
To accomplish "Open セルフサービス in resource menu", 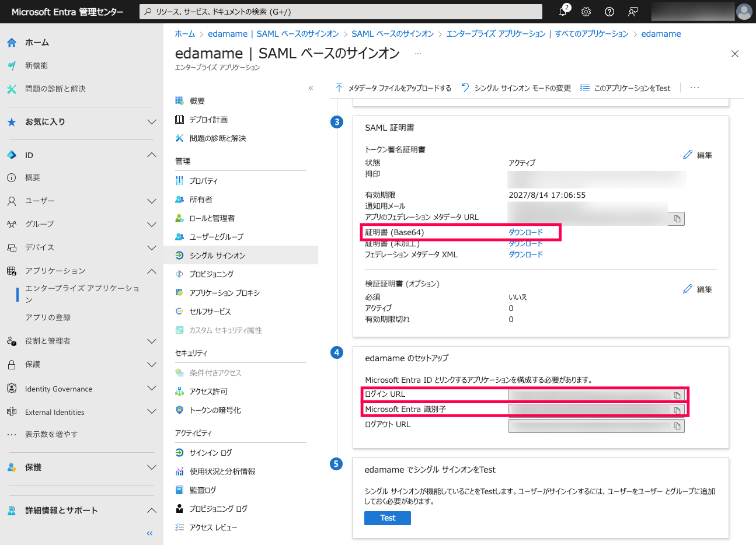I will (210, 312).
